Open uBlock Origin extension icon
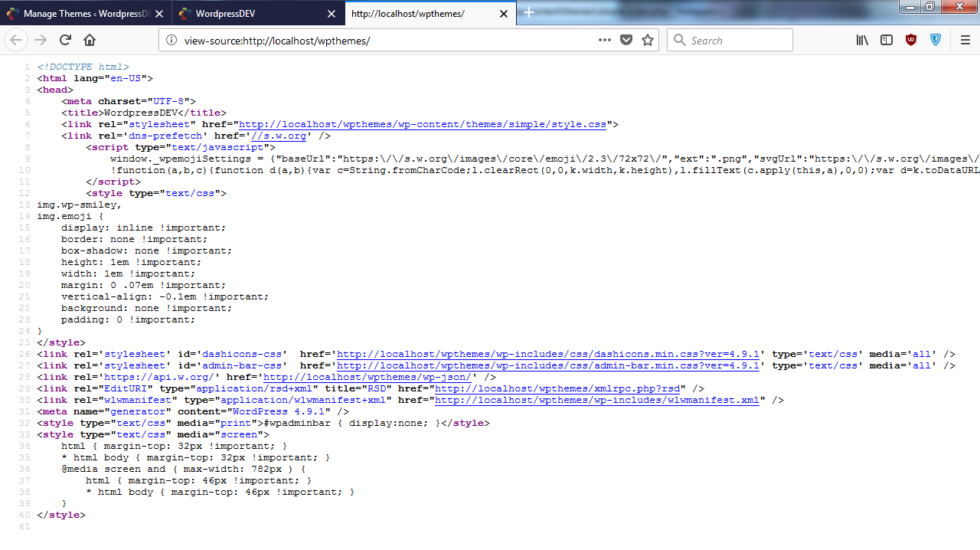The width and height of the screenshot is (980, 550). pos(911,40)
